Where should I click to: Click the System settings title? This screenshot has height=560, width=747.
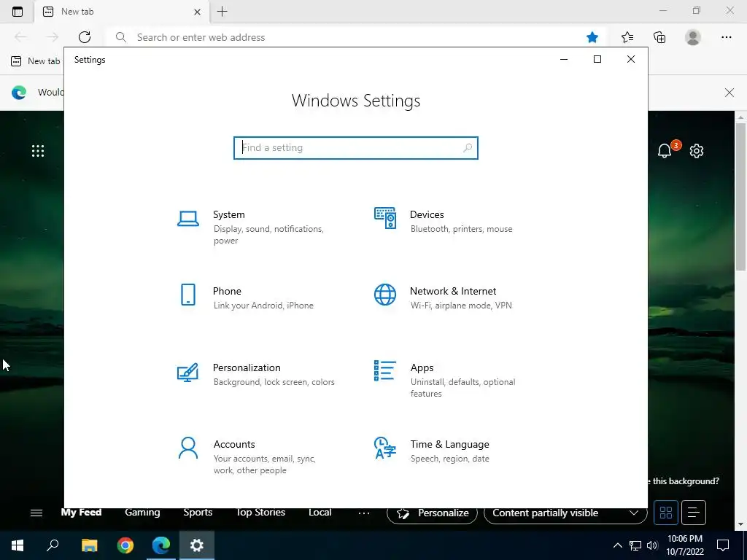click(228, 215)
